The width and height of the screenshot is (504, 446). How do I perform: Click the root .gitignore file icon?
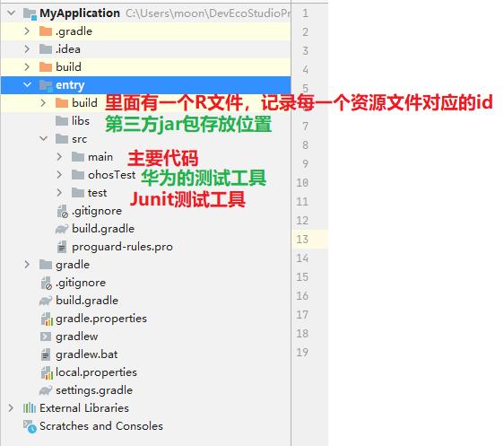47,283
